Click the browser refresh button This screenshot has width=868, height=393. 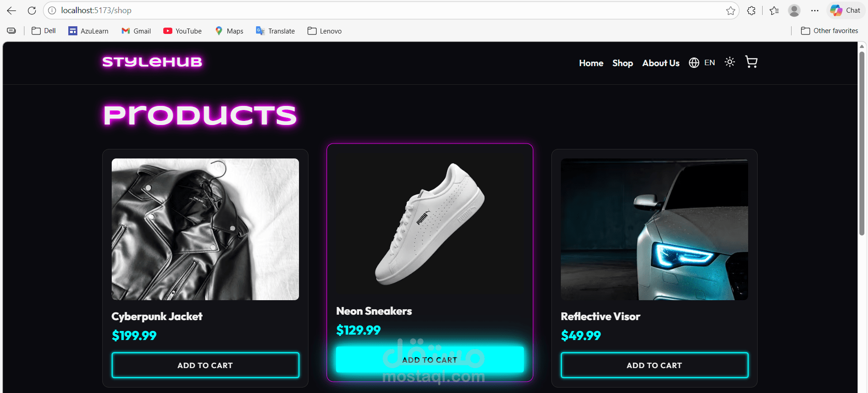[32, 10]
